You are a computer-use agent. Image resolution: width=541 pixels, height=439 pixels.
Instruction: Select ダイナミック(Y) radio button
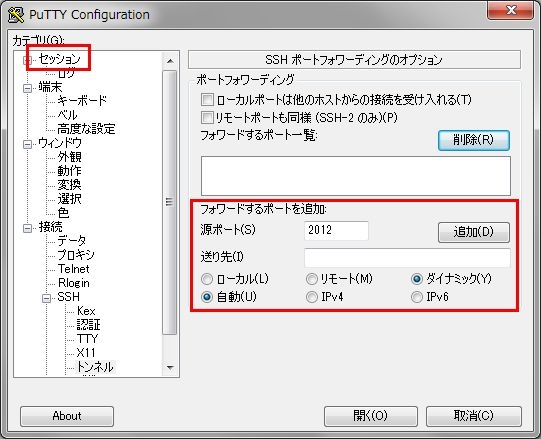(x=417, y=279)
